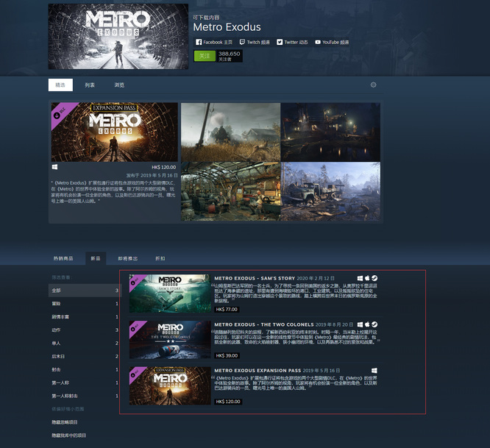Open the 折扣 discounts tab
The width and height of the screenshot is (490, 448).
(160, 258)
